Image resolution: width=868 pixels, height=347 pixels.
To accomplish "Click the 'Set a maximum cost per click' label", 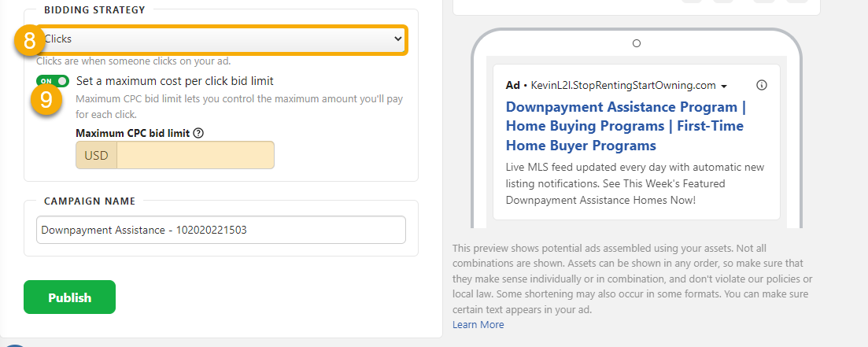I will pos(175,81).
